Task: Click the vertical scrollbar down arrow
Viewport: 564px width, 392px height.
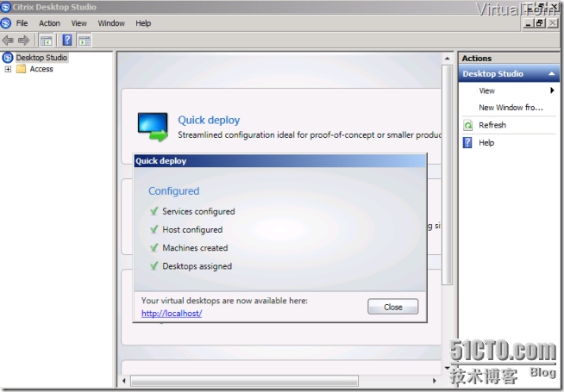Action: tap(447, 368)
